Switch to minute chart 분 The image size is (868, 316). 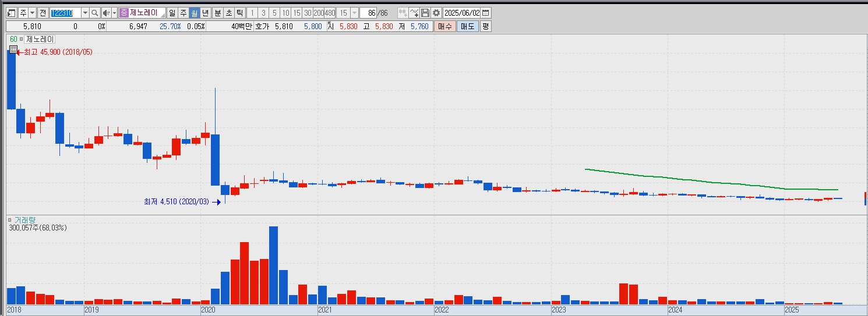[x=218, y=13]
